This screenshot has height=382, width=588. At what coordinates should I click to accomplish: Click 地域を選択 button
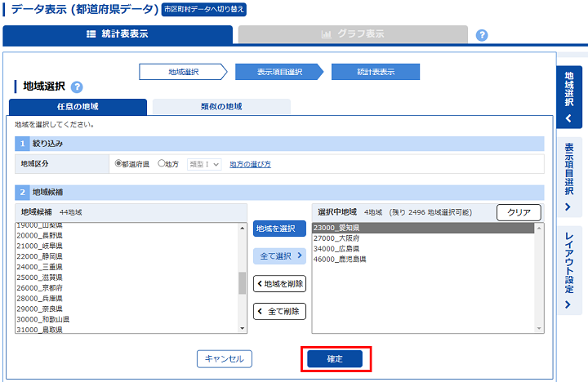(x=279, y=229)
